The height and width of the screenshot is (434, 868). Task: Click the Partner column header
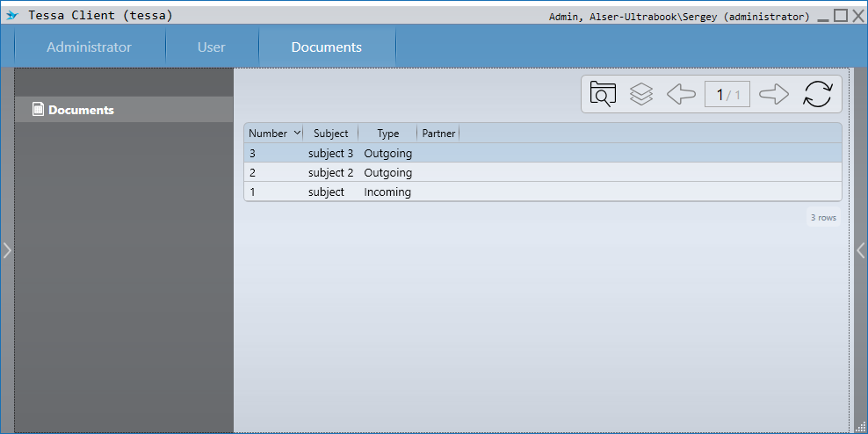click(x=438, y=134)
